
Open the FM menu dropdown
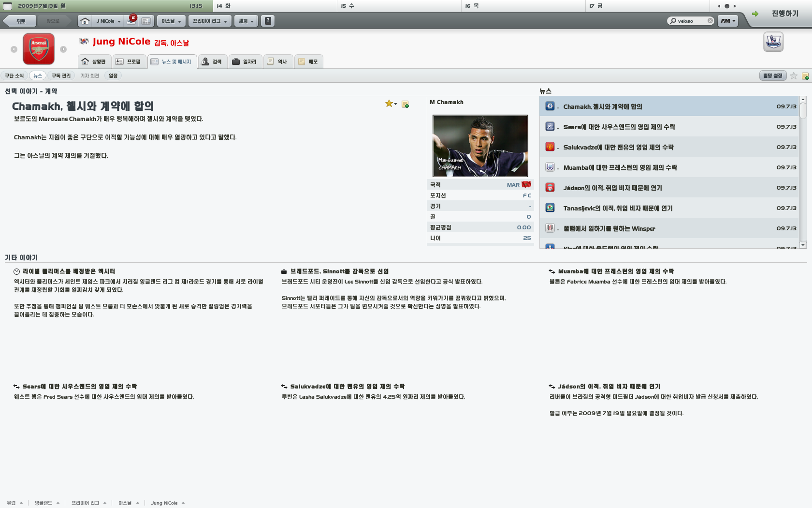point(728,21)
